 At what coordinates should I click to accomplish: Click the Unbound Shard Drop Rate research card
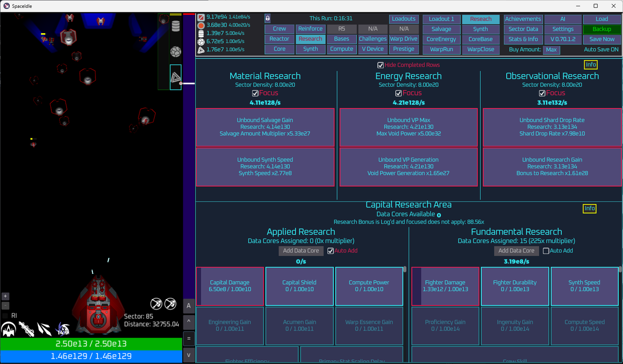552,127
